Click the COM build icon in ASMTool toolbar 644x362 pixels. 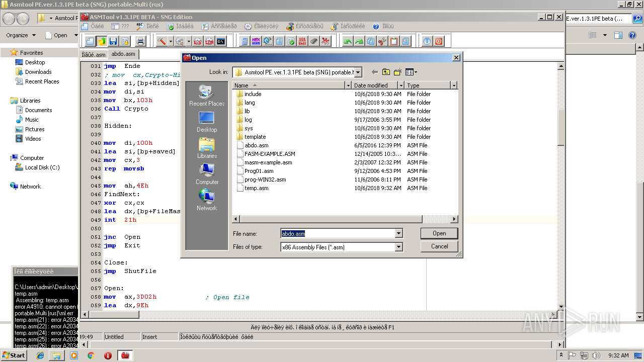208,41
